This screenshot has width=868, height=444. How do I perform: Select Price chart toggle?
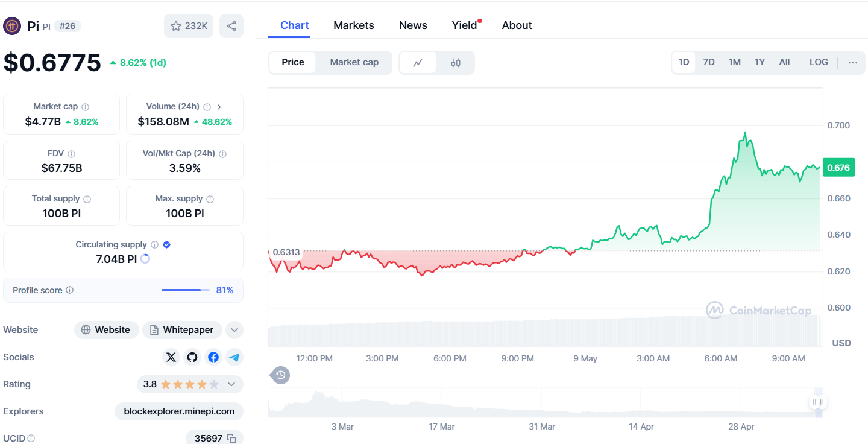[293, 62]
